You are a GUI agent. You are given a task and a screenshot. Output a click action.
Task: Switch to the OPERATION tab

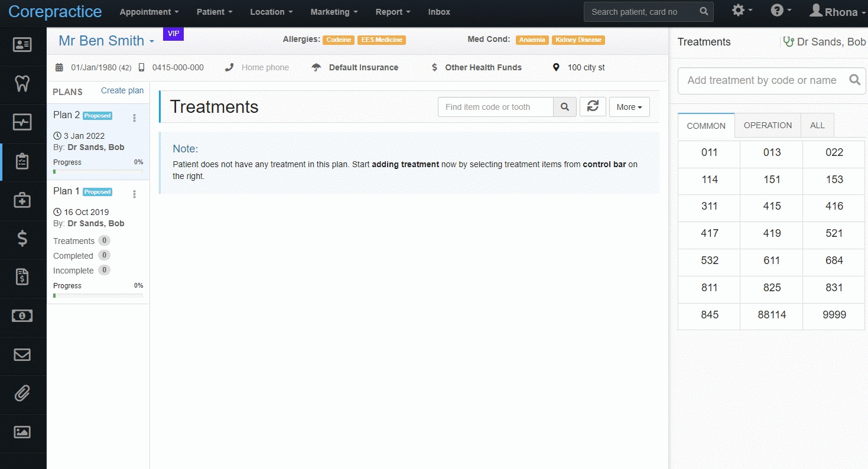point(768,125)
